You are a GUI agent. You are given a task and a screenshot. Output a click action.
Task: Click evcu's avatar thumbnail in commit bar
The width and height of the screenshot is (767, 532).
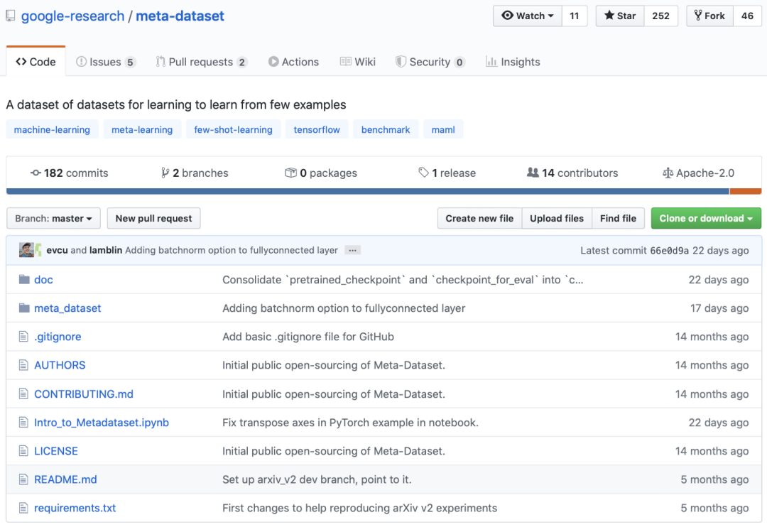26,250
